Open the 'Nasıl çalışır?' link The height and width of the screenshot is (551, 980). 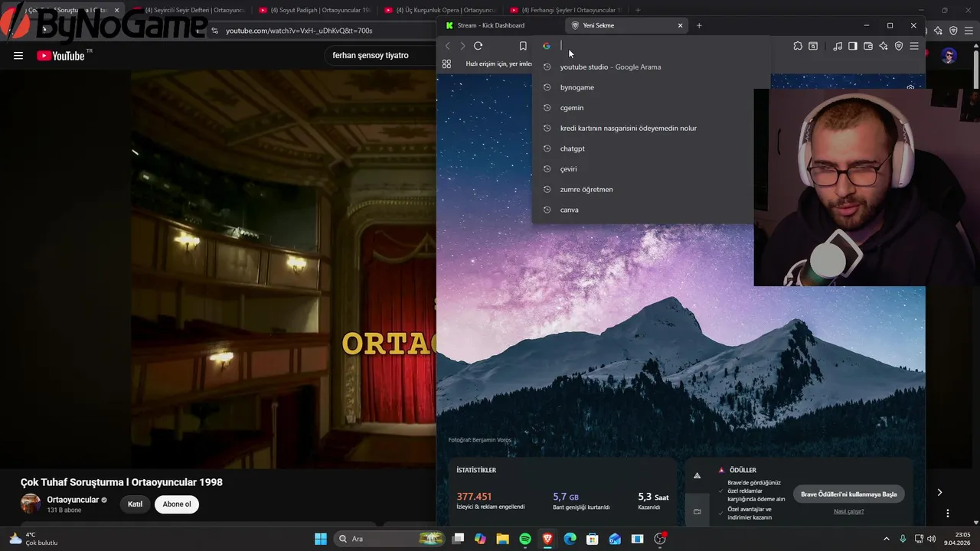pos(848,511)
